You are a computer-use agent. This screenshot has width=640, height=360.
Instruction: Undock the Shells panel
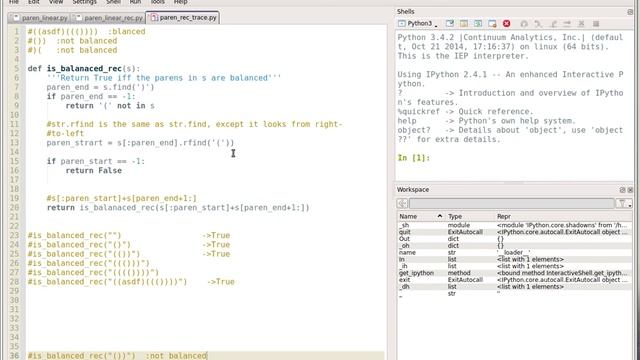[630, 12]
